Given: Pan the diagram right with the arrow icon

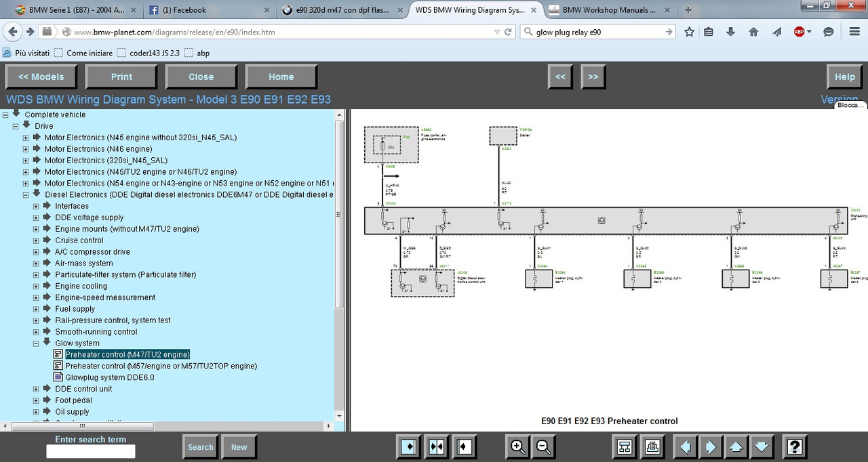Looking at the screenshot, I should (x=711, y=447).
